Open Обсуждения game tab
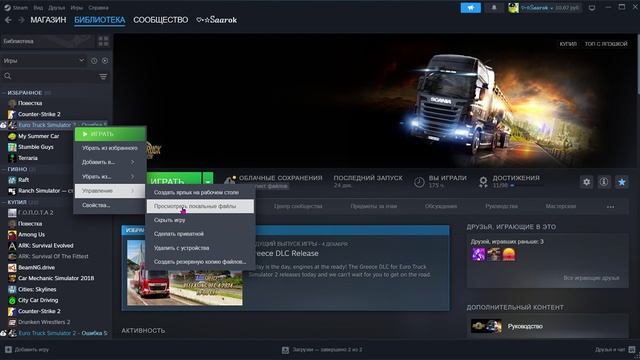 [x=441, y=206]
